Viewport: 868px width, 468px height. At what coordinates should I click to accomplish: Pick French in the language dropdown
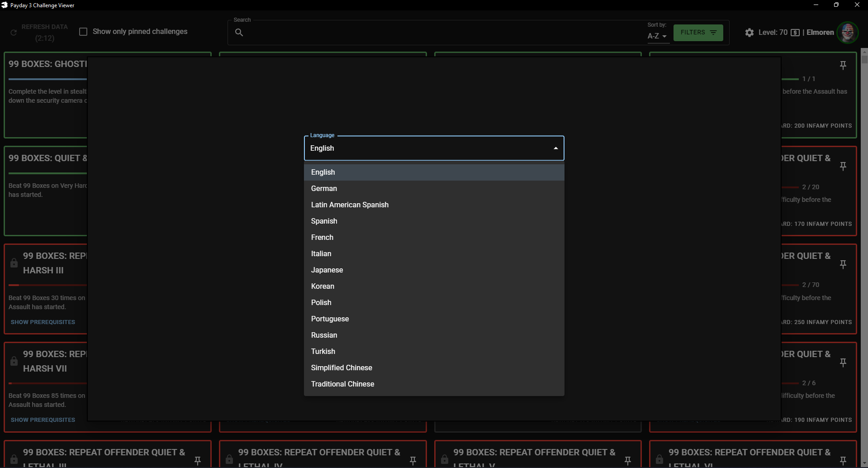coord(434,238)
